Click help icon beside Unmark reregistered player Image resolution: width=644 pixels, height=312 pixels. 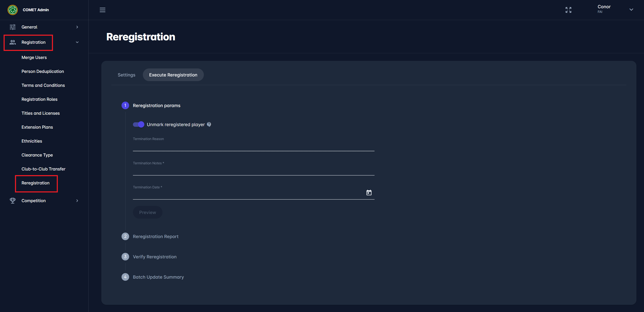209,124
